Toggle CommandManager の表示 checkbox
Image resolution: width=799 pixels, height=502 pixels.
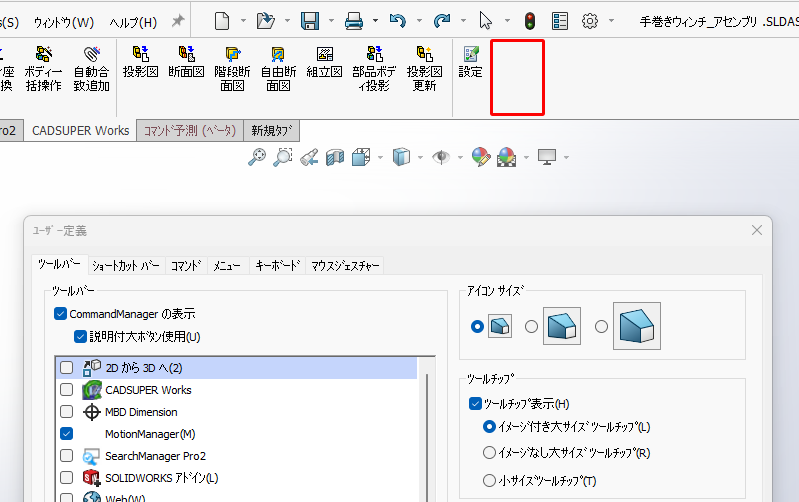pos(60,313)
